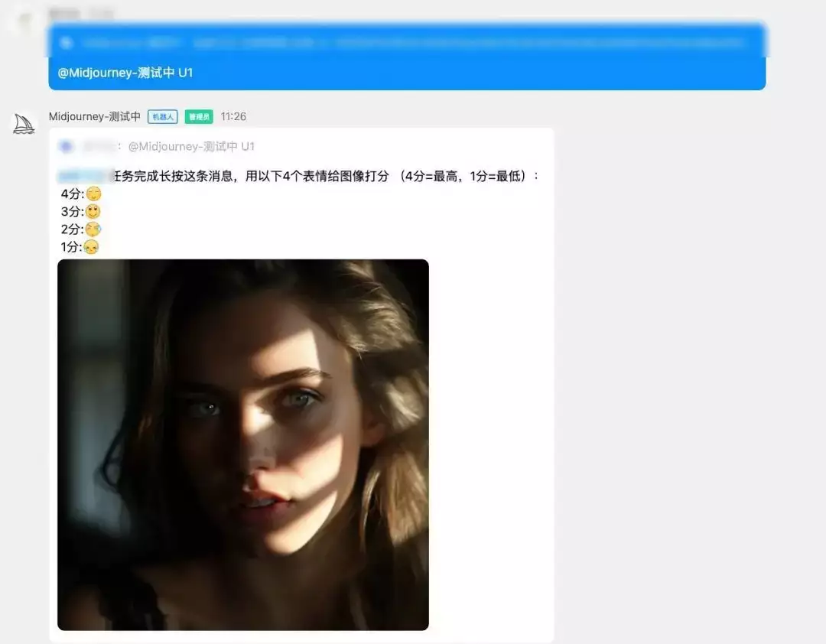Click the blurred user mention before 任务完成
Viewport: 826px width, 644px height.
[x=84, y=176]
